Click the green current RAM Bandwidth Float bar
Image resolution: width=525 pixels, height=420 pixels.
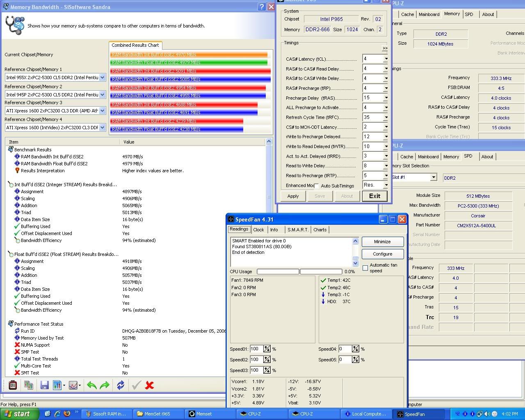[189, 63]
